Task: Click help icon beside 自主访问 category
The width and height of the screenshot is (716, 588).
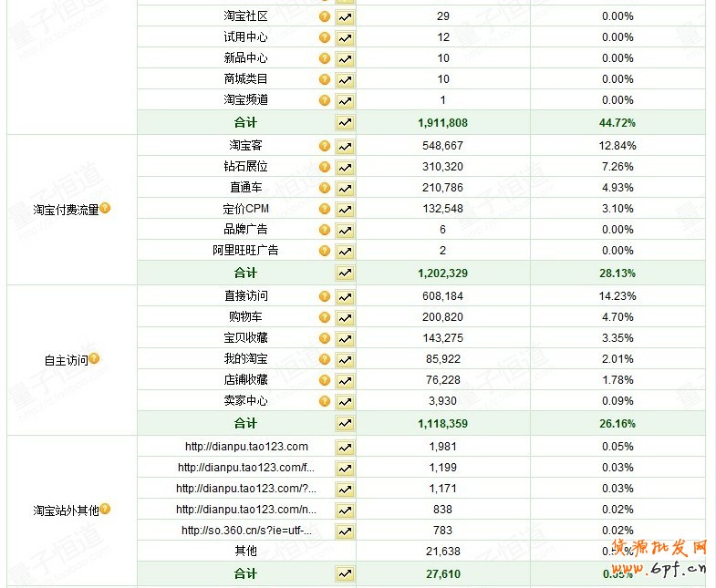Action: [94, 359]
